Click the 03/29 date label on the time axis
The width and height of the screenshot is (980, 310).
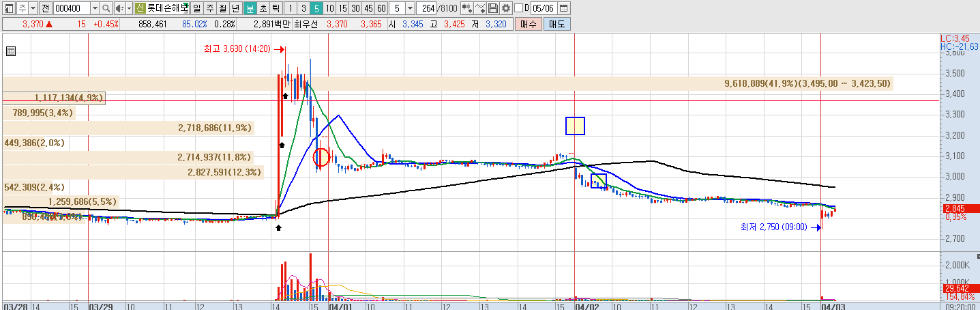coord(101,306)
